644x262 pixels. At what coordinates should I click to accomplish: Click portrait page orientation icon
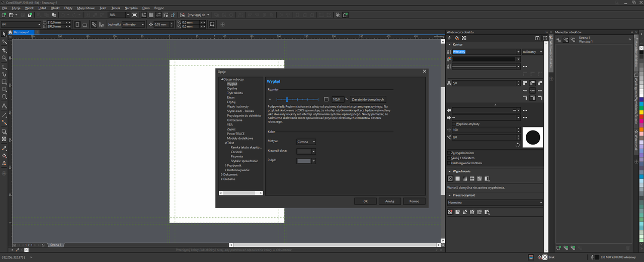(x=78, y=24)
